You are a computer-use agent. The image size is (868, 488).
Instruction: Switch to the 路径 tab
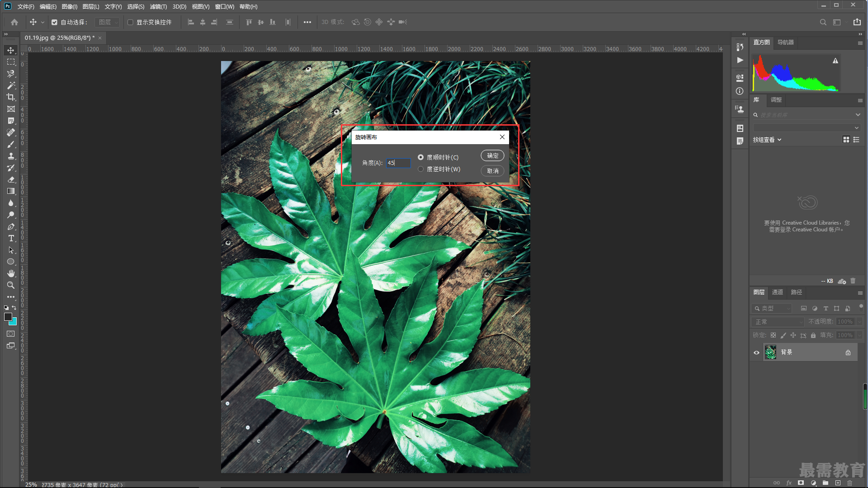(x=797, y=292)
